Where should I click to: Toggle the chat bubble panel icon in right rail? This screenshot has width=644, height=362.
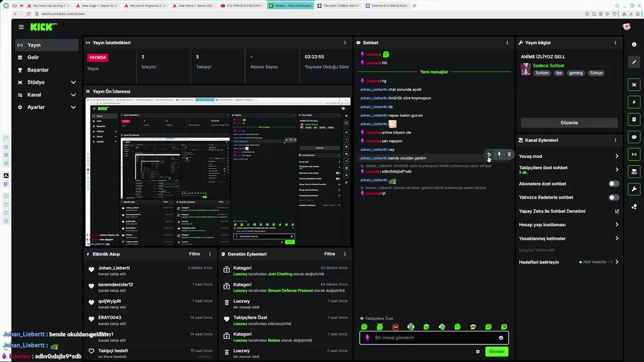pyautogui.click(x=634, y=137)
